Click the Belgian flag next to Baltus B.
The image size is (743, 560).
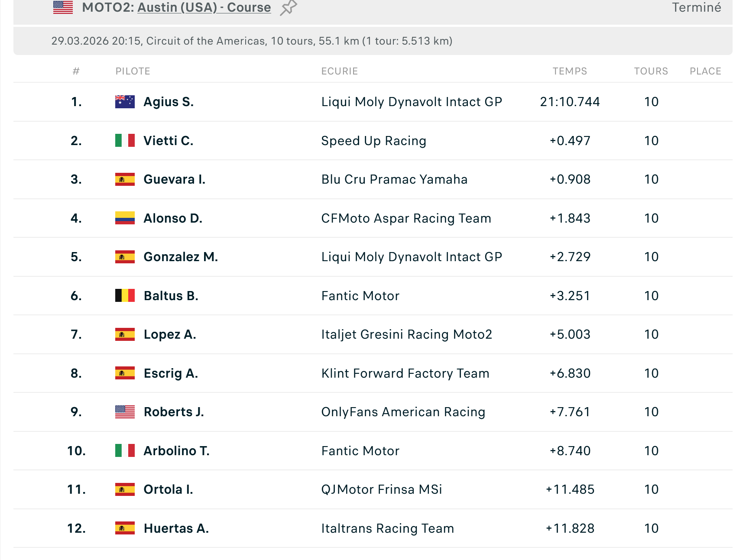tap(125, 295)
